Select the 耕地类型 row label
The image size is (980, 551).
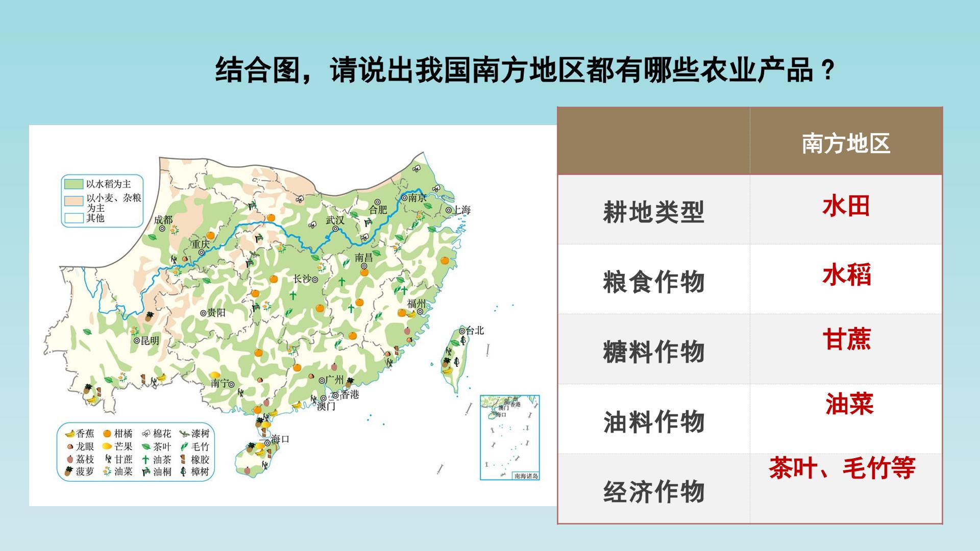pos(653,212)
